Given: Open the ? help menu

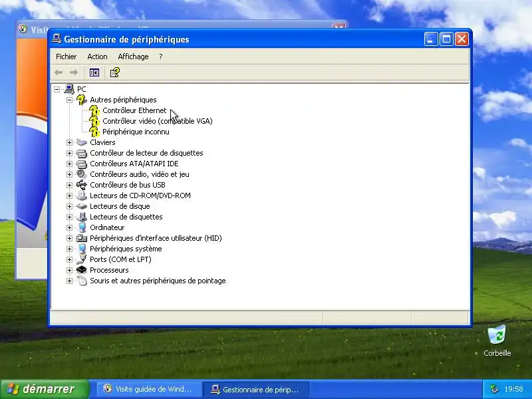Looking at the screenshot, I should click(x=161, y=57).
